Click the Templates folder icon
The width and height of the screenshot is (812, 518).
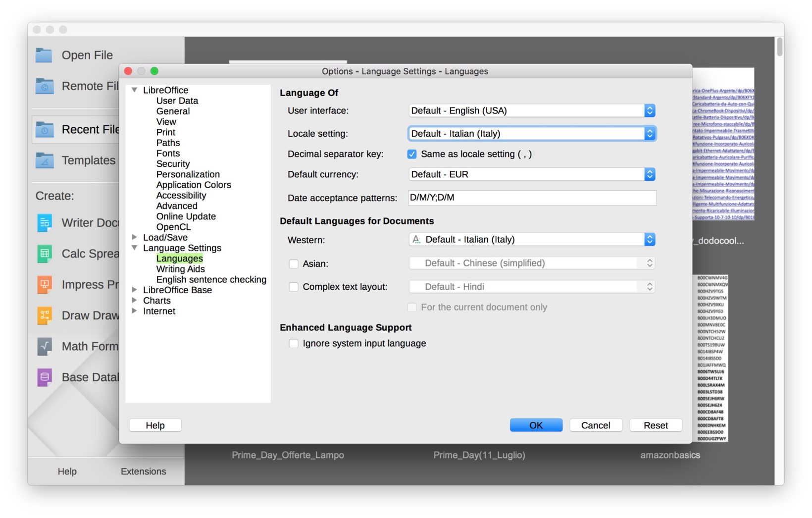pos(44,160)
